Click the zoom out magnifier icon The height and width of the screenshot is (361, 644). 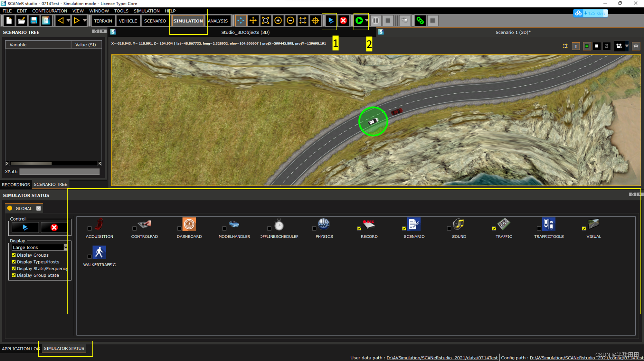(290, 21)
